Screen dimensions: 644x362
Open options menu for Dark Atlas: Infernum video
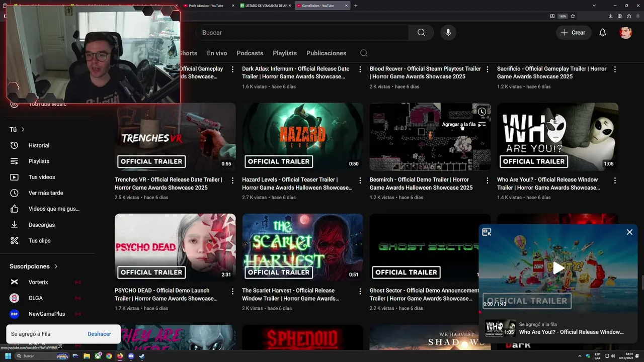pyautogui.click(x=360, y=69)
